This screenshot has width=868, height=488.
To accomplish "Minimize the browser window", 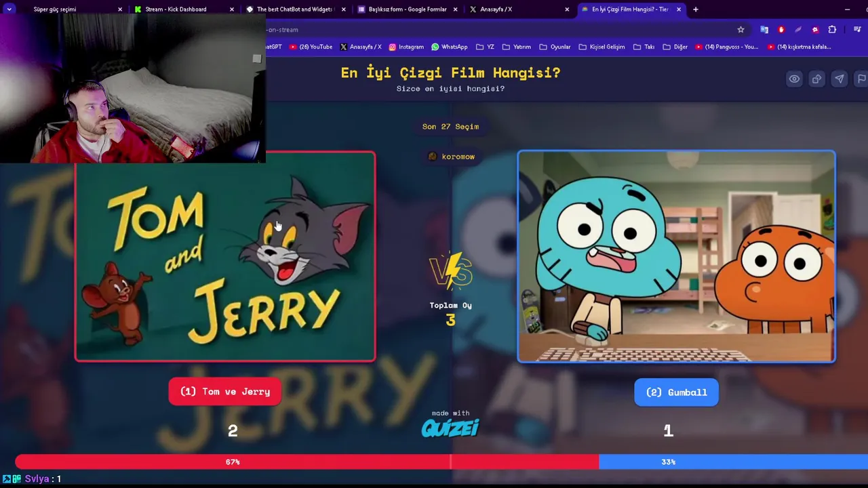I will click(847, 9).
